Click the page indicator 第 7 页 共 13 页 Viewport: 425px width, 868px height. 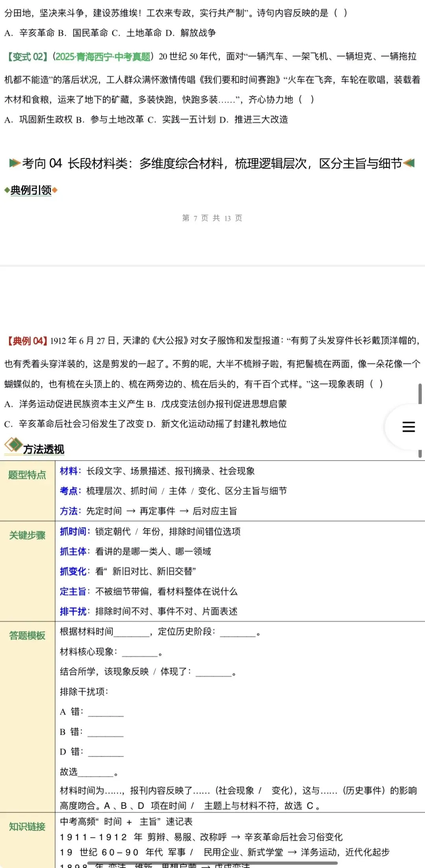pyautogui.click(x=213, y=218)
